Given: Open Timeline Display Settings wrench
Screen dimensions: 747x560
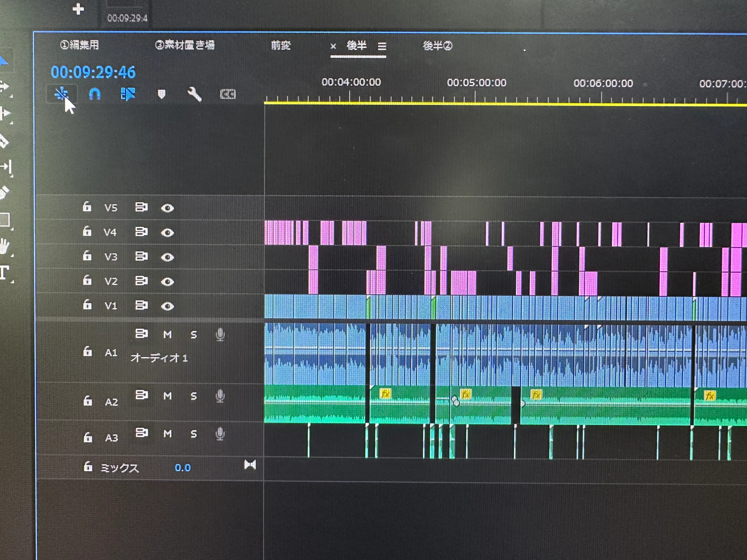Looking at the screenshot, I should tap(195, 94).
